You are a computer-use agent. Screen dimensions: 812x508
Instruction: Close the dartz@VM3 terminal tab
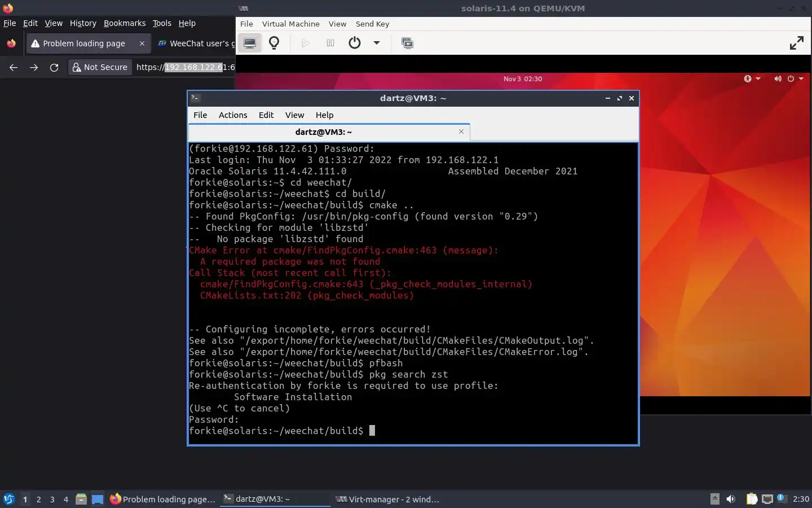point(461,132)
